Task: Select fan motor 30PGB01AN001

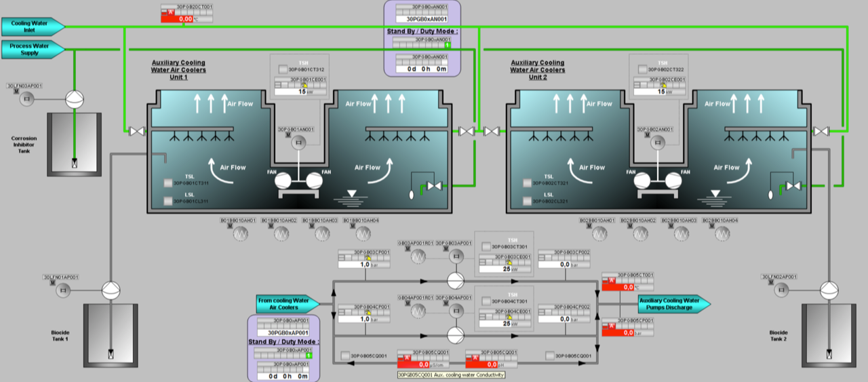Action: pos(298,142)
